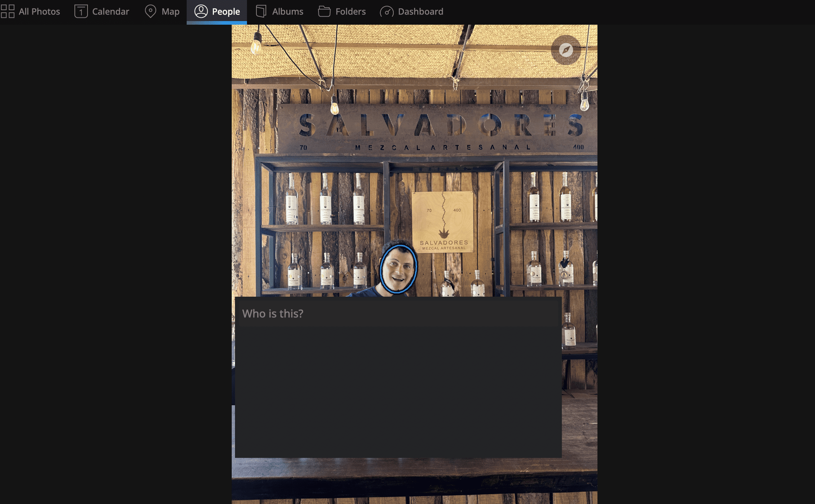The width and height of the screenshot is (815, 504).
Task: Toggle the Calendar view filter
Action: [102, 12]
